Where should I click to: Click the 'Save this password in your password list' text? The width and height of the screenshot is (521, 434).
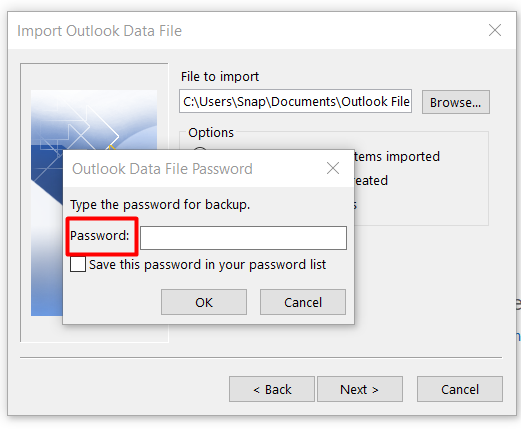click(x=207, y=265)
